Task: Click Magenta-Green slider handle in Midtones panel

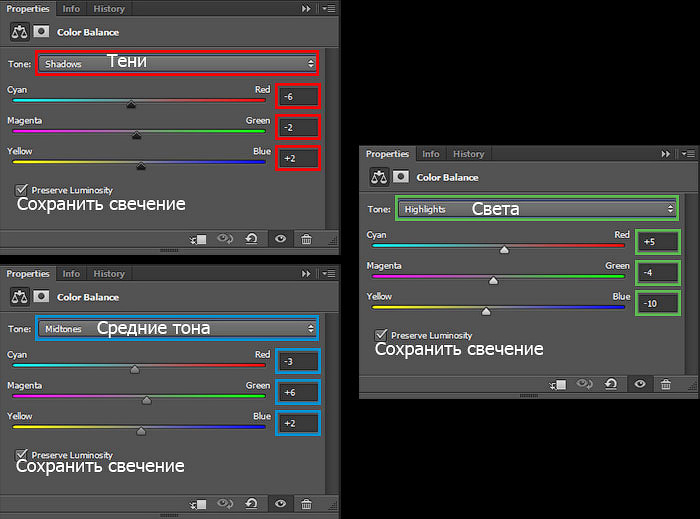Action: pos(146,400)
